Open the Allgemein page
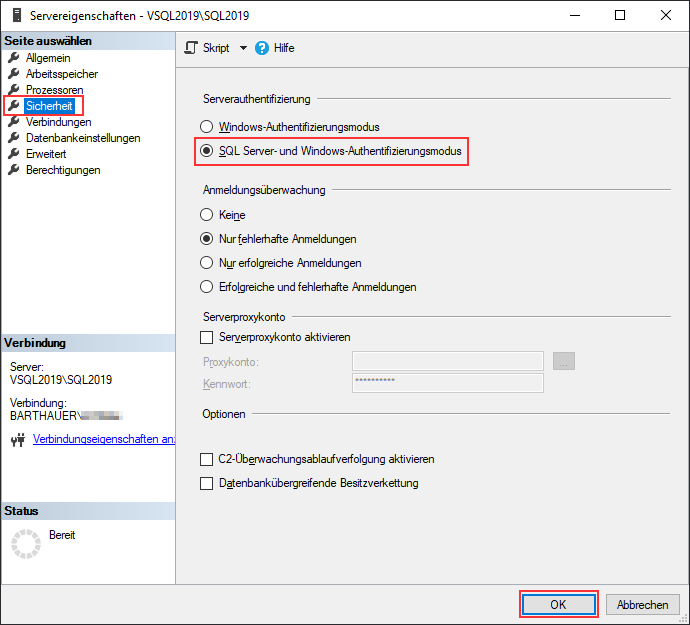 point(47,58)
